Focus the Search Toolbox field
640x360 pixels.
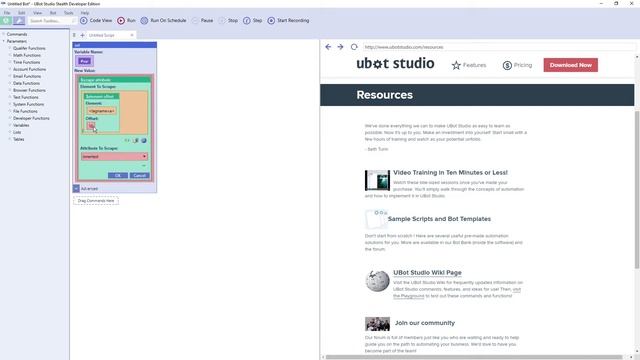tap(52, 20)
